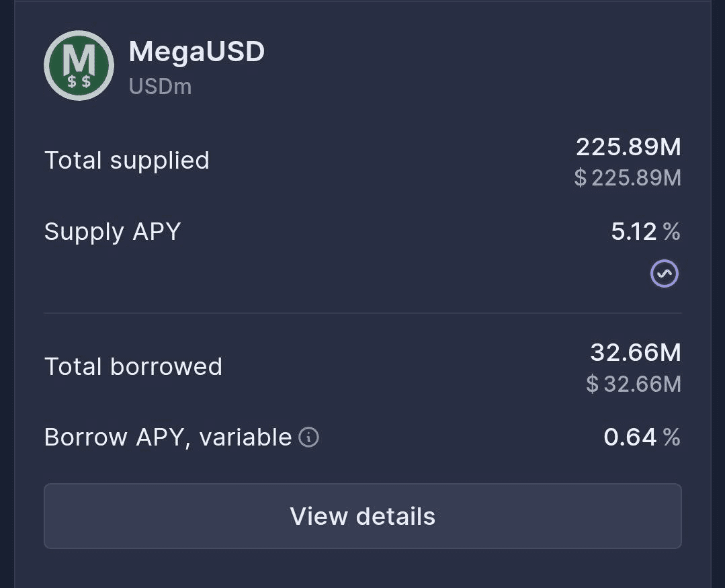Click the USDm ticker symbol text
Screen dimensions: 725x588
click(x=160, y=87)
